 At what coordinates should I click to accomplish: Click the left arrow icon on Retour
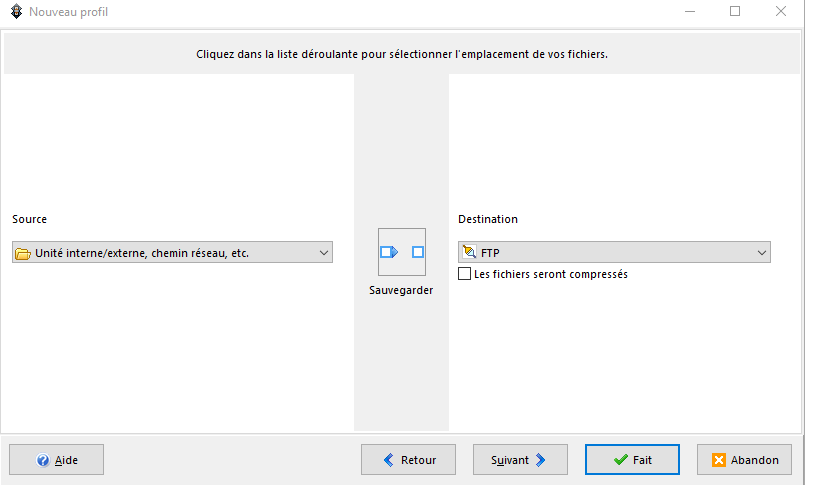(x=389, y=460)
